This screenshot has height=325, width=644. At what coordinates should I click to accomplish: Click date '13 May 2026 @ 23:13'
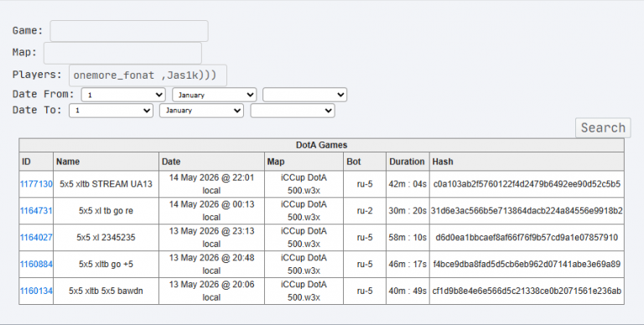click(211, 231)
